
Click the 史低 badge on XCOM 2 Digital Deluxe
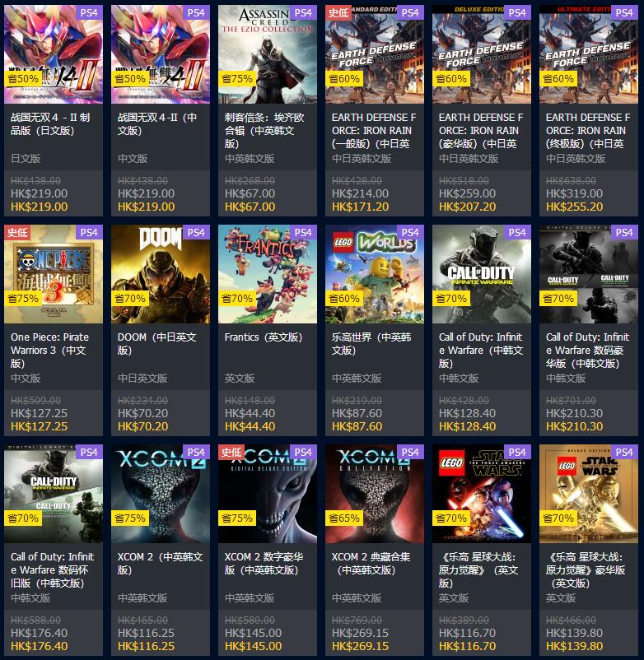click(231, 452)
